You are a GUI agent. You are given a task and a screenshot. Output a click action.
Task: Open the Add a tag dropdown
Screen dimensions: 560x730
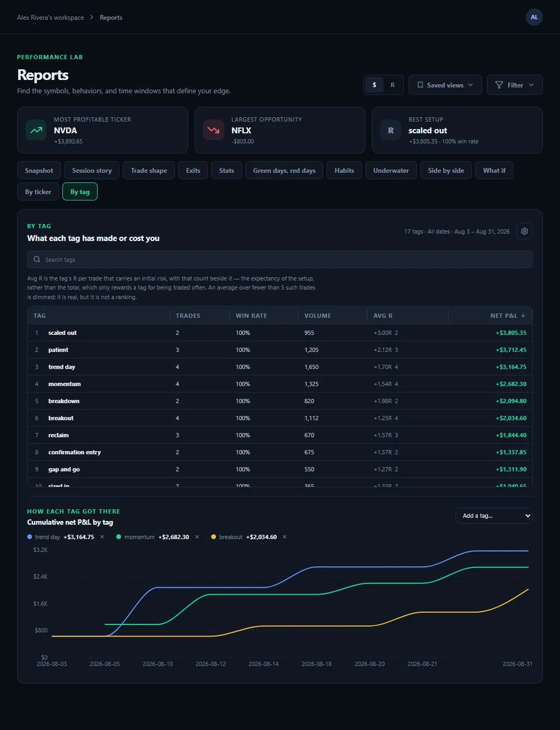(494, 516)
